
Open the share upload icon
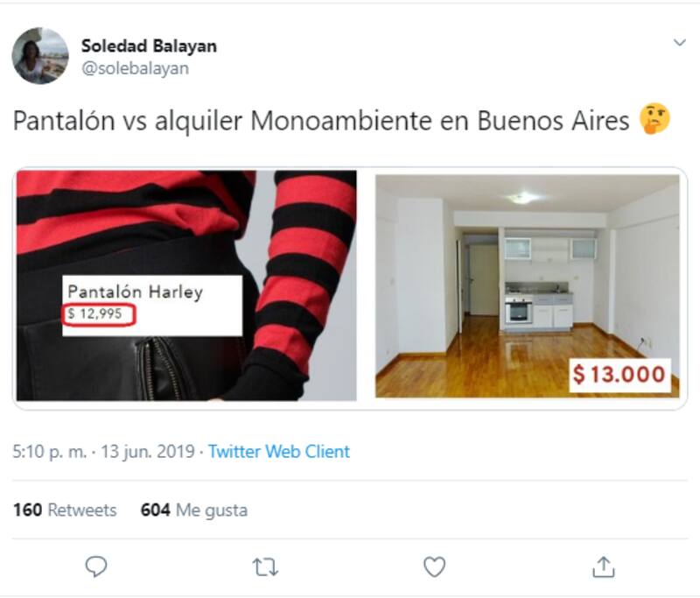point(604,566)
